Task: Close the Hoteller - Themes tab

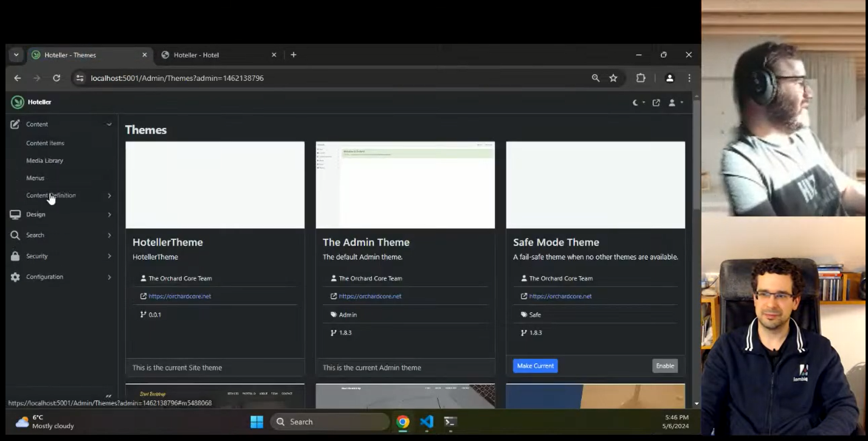Action: pyautogui.click(x=145, y=55)
